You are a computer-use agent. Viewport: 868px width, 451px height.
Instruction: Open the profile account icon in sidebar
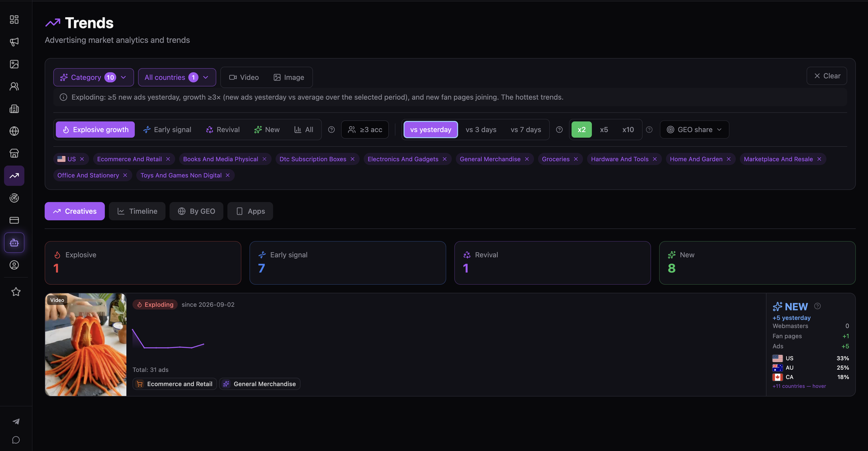[14, 265]
